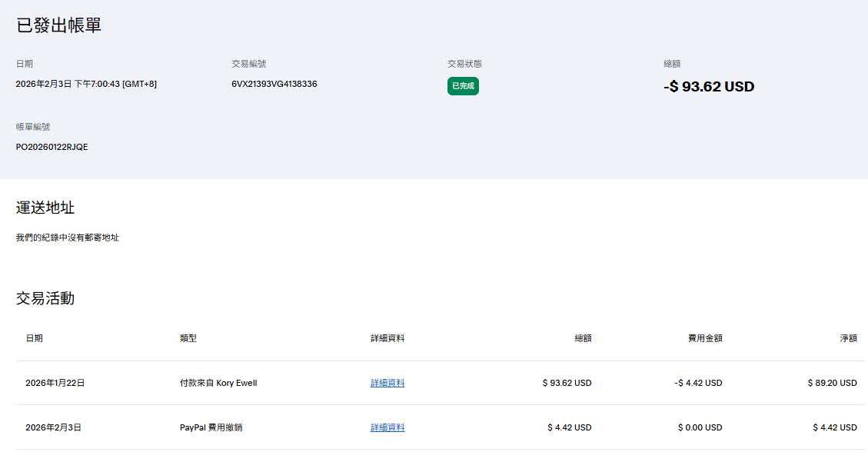868x452 pixels.
Task: Click the 交易活動 section heading
Action: [45, 298]
